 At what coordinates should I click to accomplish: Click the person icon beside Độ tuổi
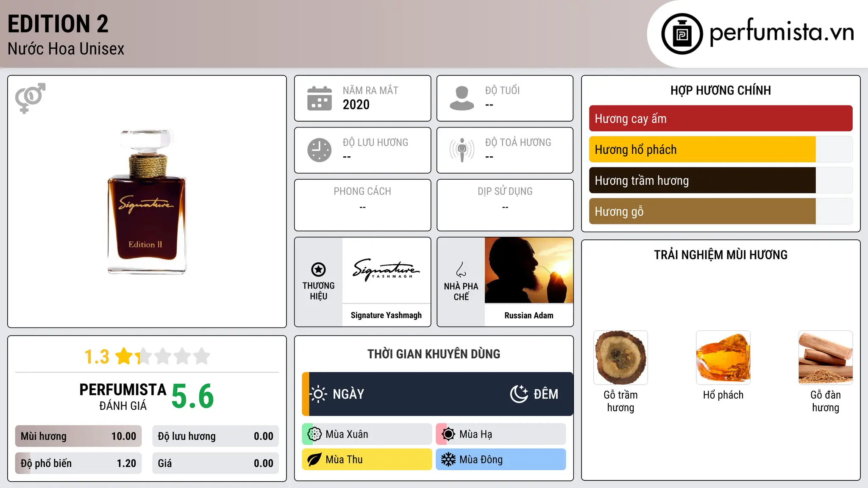(462, 98)
